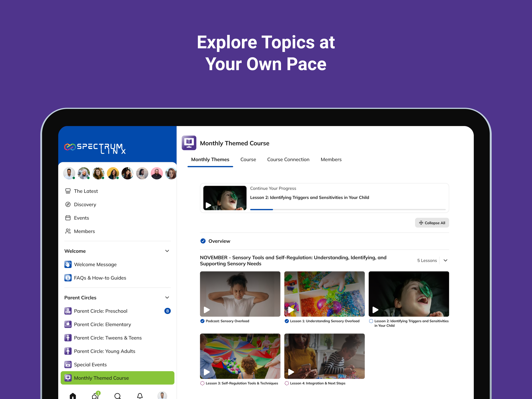Collapse the Welcome section chevron
This screenshot has height=399, width=532.
[x=167, y=251]
